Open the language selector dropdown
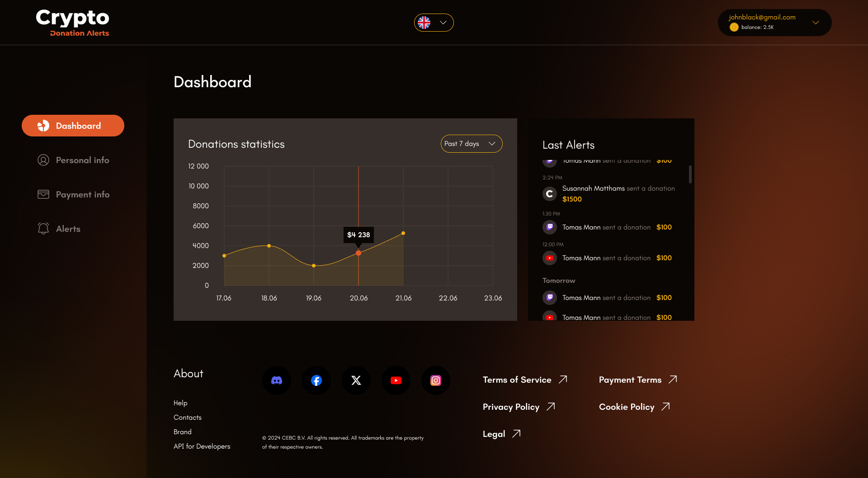The width and height of the screenshot is (868, 478). coord(434,23)
